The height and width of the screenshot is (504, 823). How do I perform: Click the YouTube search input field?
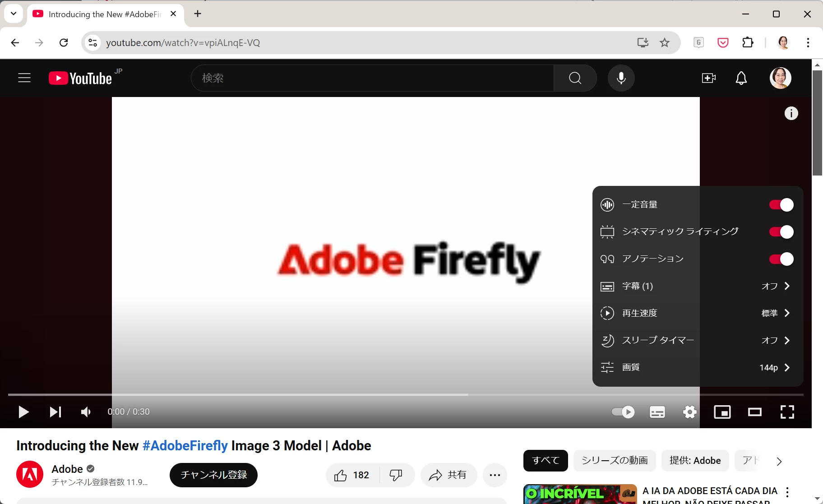[x=373, y=78]
